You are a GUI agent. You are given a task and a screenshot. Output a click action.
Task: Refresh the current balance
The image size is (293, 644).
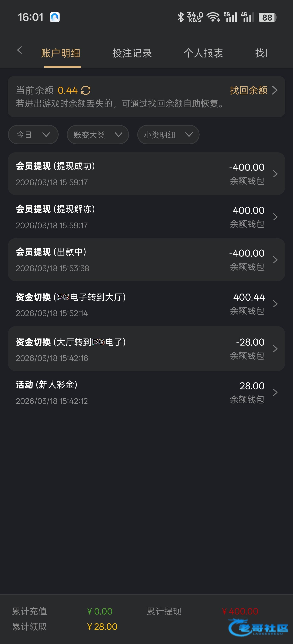coord(86,90)
